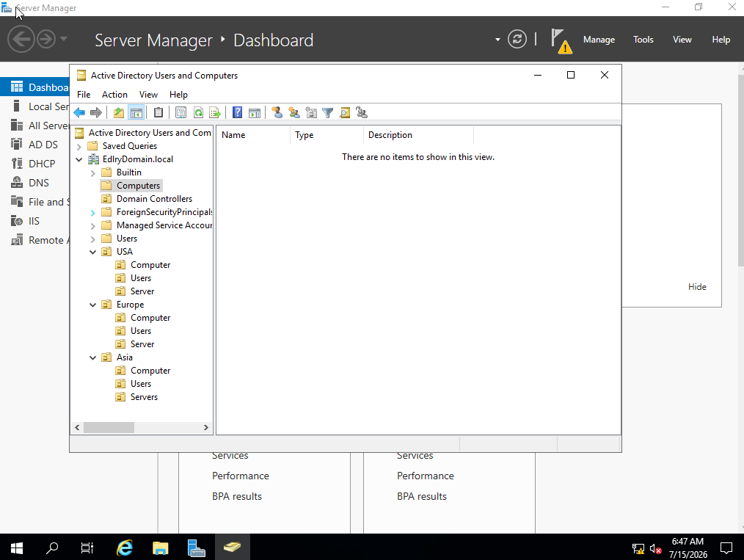Click Add to group toolbar icon

click(362, 112)
